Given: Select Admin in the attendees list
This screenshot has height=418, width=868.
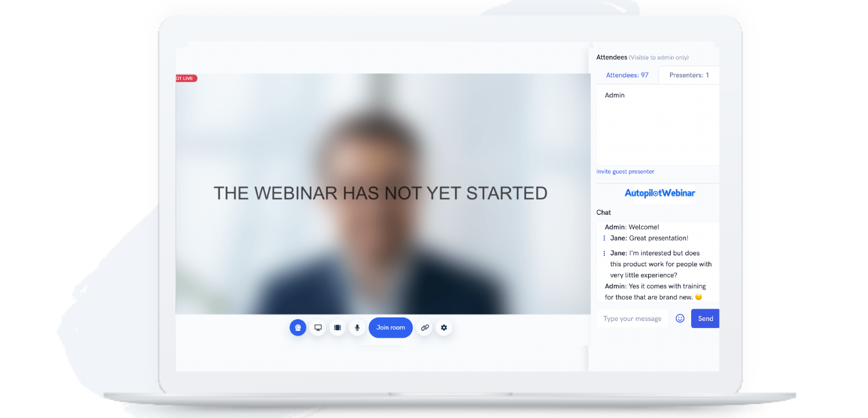Looking at the screenshot, I should coord(615,95).
